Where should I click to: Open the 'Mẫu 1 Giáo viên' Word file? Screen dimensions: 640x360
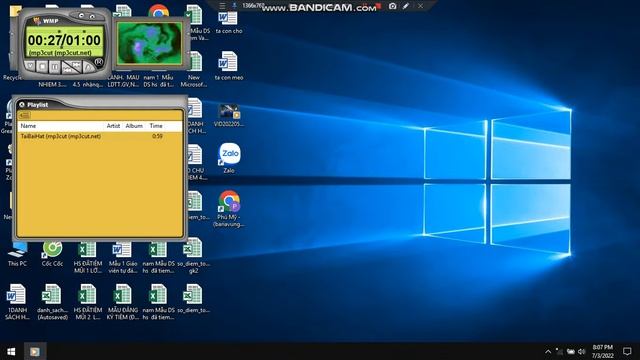tap(123, 257)
